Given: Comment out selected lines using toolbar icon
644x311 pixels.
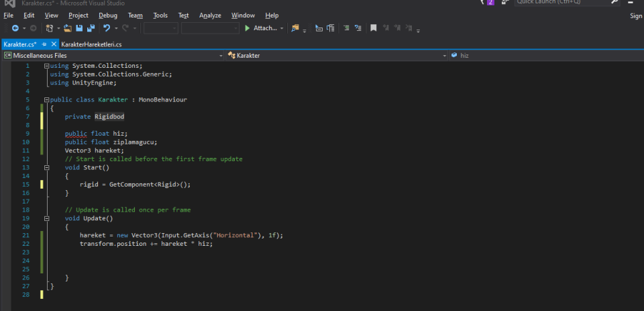Looking at the screenshot, I should [x=346, y=28].
